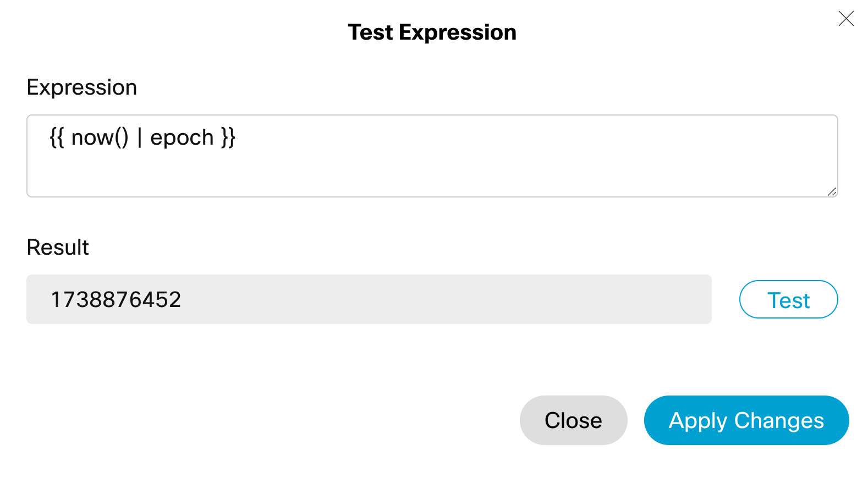The image size is (868, 483).
Task: Click the empty parentheses after now
Action: [x=122, y=138]
